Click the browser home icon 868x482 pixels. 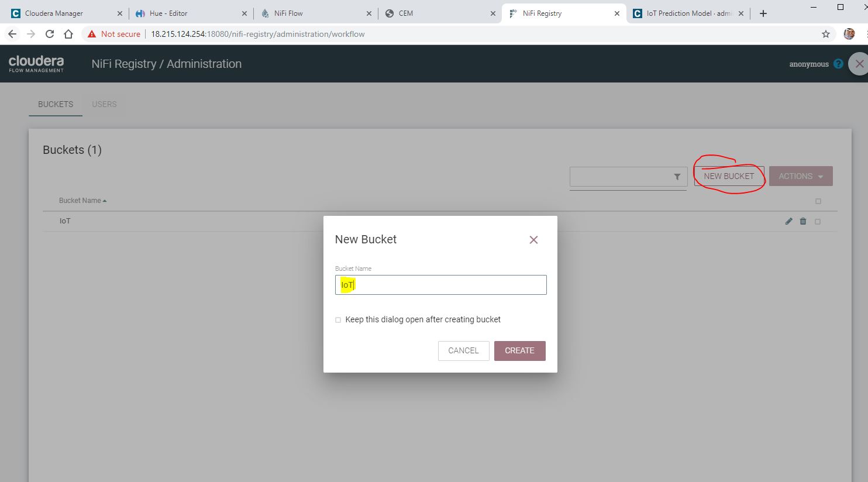tap(68, 34)
